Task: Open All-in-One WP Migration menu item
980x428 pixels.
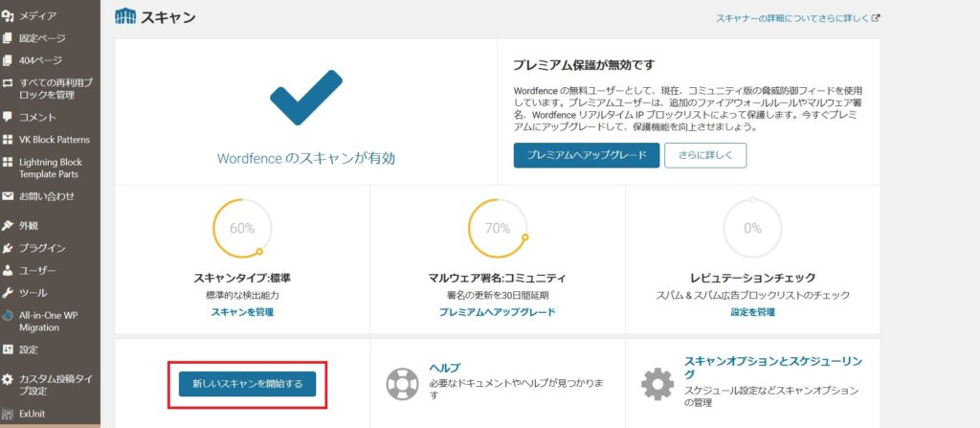Action: click(48, 321)
